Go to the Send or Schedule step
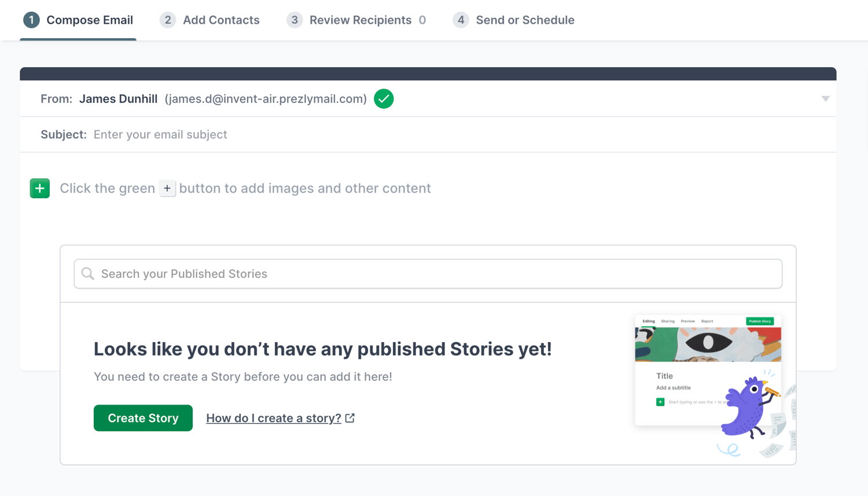This screenshot has width=868, height=496. (x=525, y=20)
